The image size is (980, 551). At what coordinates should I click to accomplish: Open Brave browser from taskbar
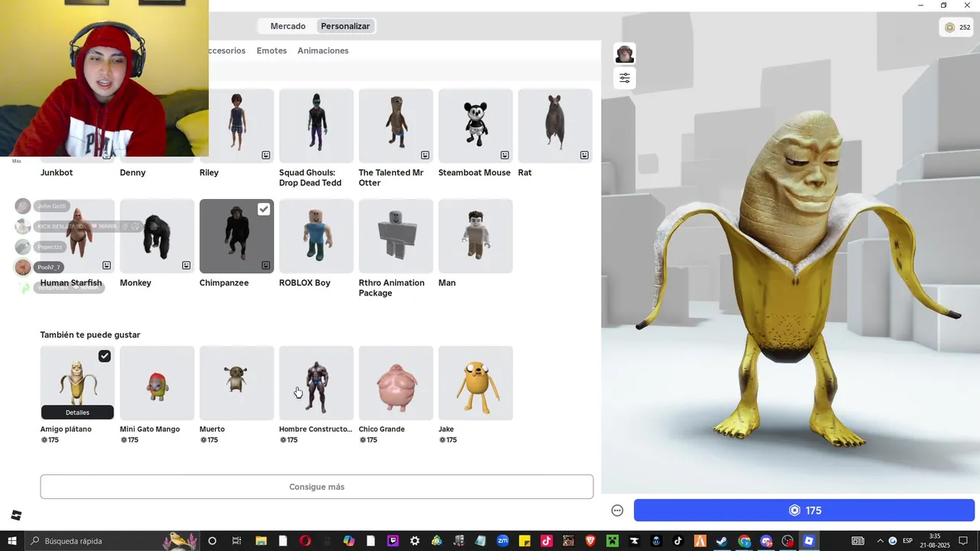pos(590,541)
